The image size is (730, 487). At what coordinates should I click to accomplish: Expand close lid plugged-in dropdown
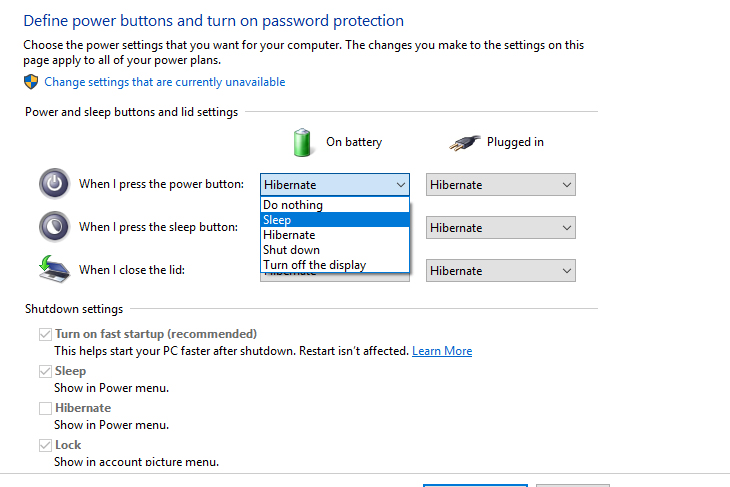coord(500,271)
